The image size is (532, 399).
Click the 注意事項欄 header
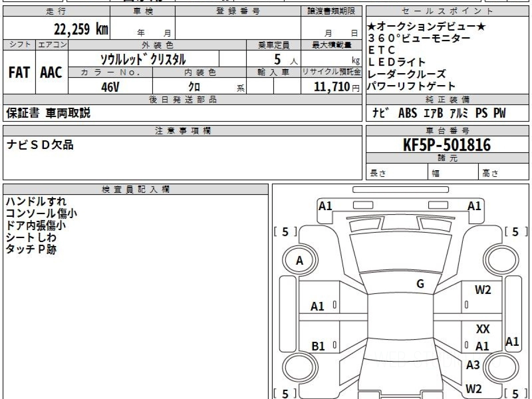(183, 131)
